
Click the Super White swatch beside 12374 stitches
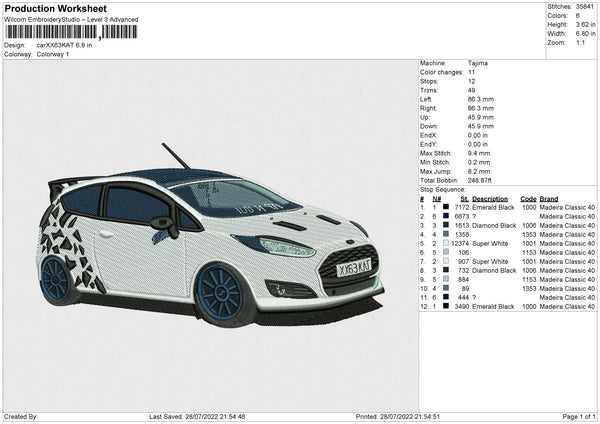(x=446, y=243)
